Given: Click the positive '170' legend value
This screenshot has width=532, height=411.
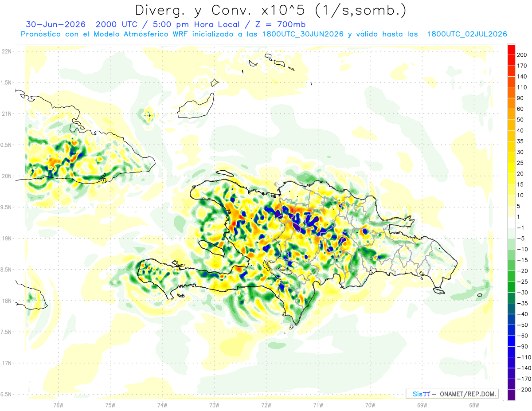Looking at the screenshot, I should click(x=522, y=66).
